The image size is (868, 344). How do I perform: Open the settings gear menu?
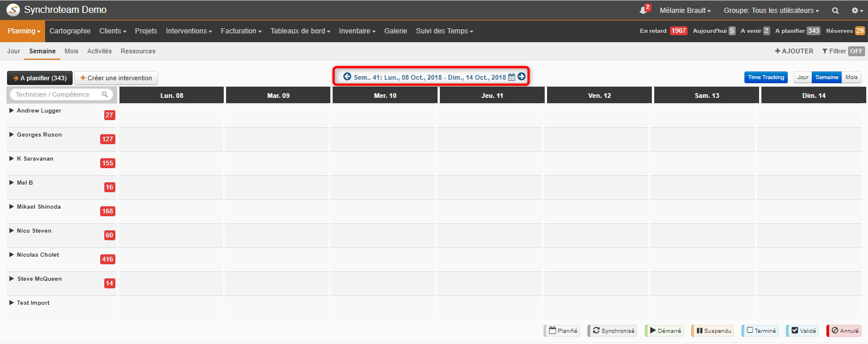[x=856, y=11]
